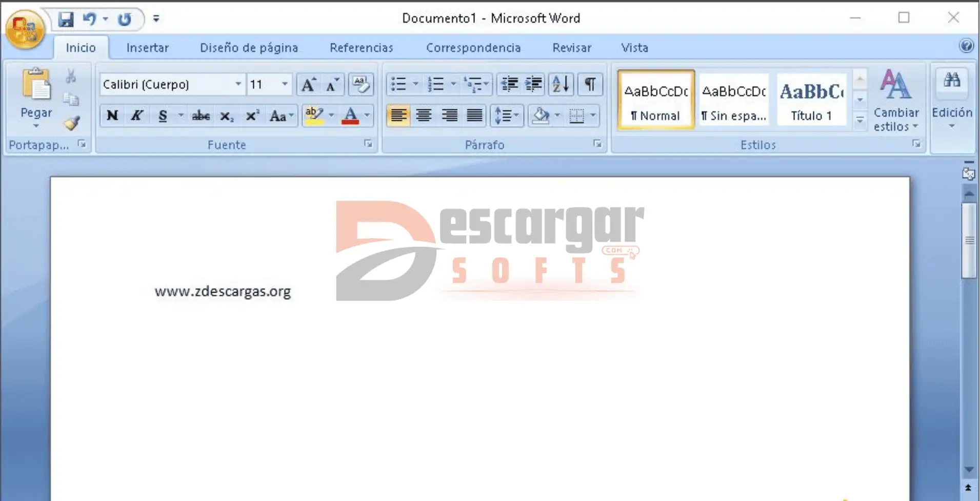
Task: Open the Insertar tab
Action: tap(147, 48)
